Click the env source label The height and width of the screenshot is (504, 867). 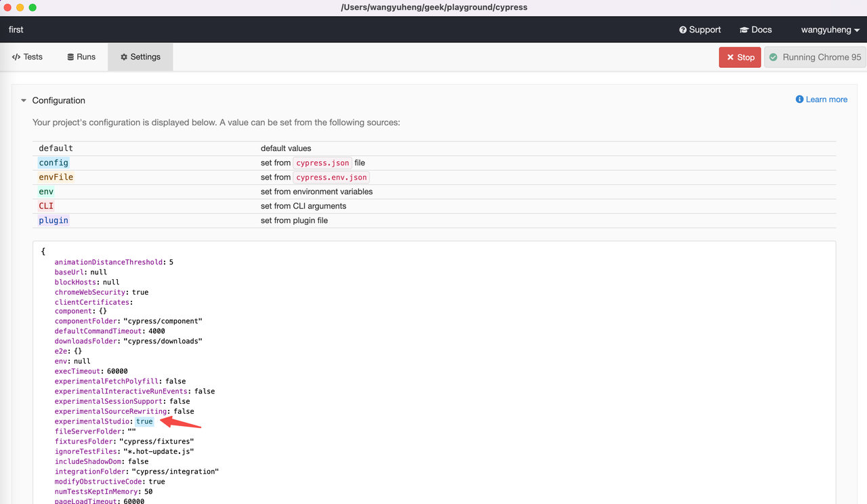coord(46,192)
